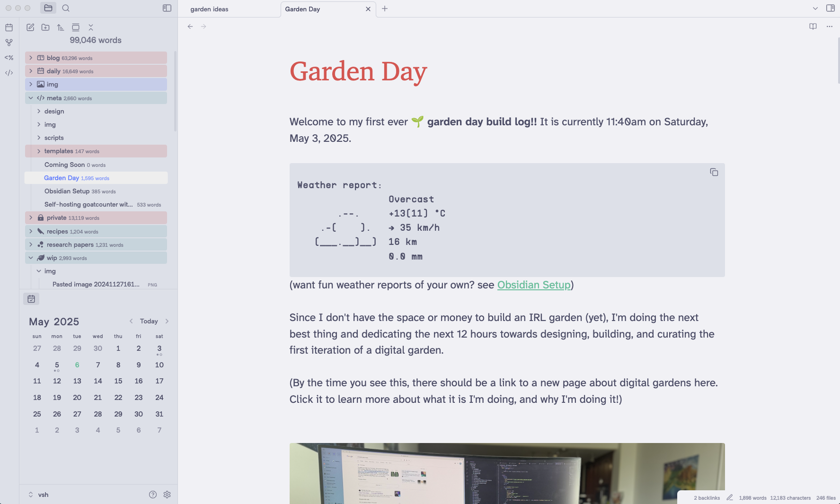Expand the daily folder
Viewport: 840px width, 504px height.
[x=96, y=71]
